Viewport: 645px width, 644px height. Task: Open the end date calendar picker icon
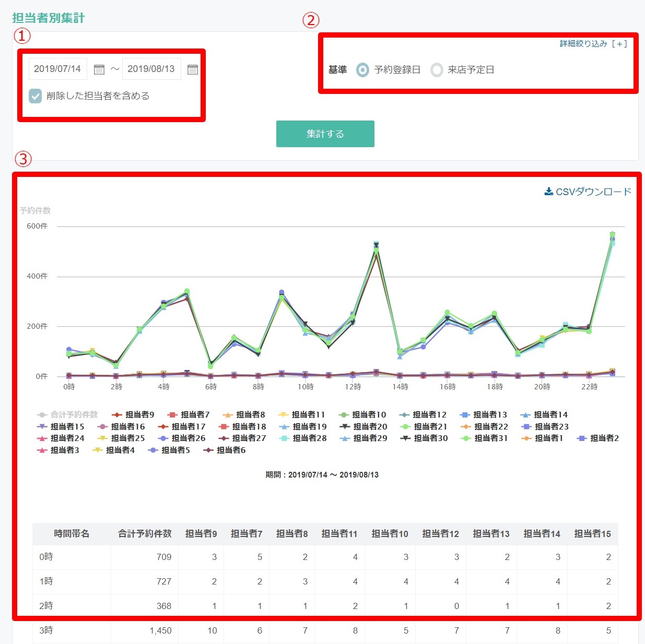193,69
